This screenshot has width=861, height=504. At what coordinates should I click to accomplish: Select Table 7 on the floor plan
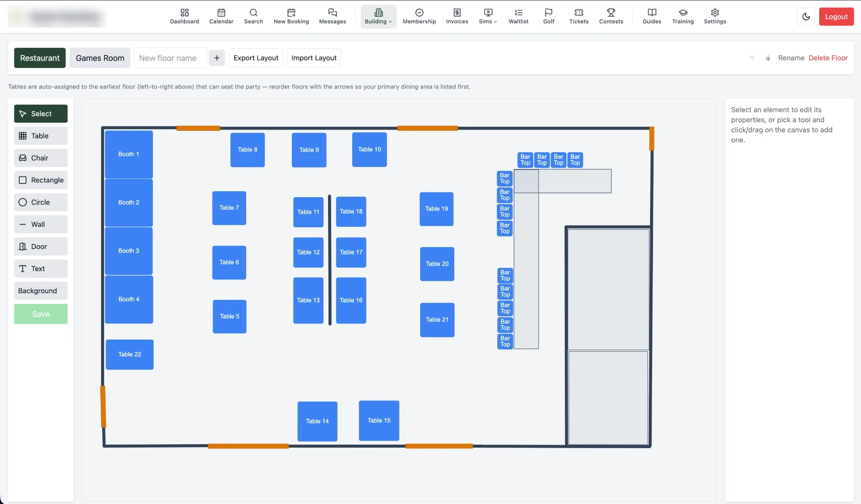(x=229, y=208)
